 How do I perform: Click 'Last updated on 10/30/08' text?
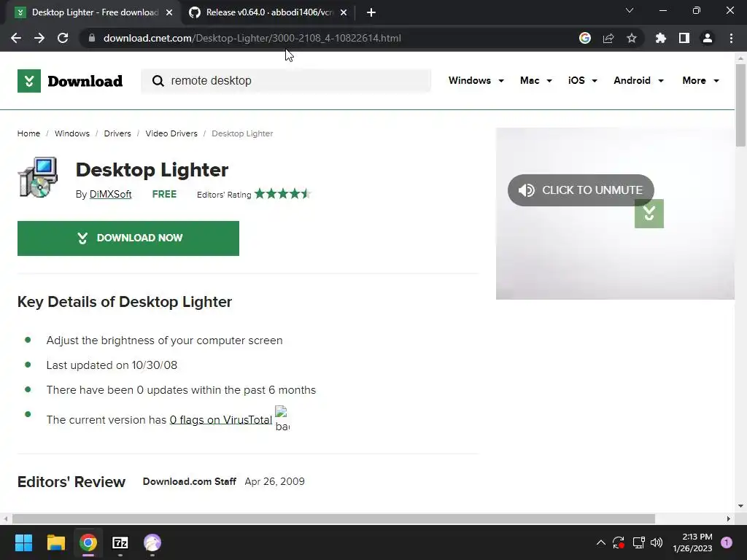pyautogui.click(x=112, y=365)
